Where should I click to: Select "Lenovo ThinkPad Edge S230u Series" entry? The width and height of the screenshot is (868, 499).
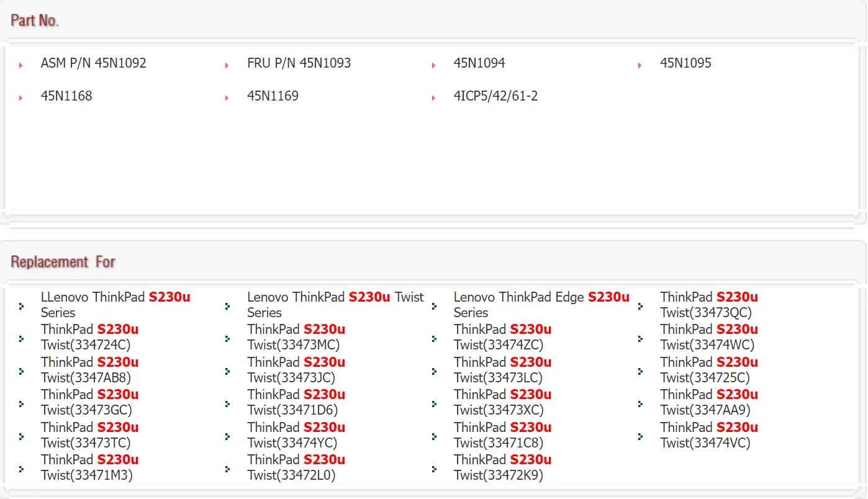click(541, 305)
